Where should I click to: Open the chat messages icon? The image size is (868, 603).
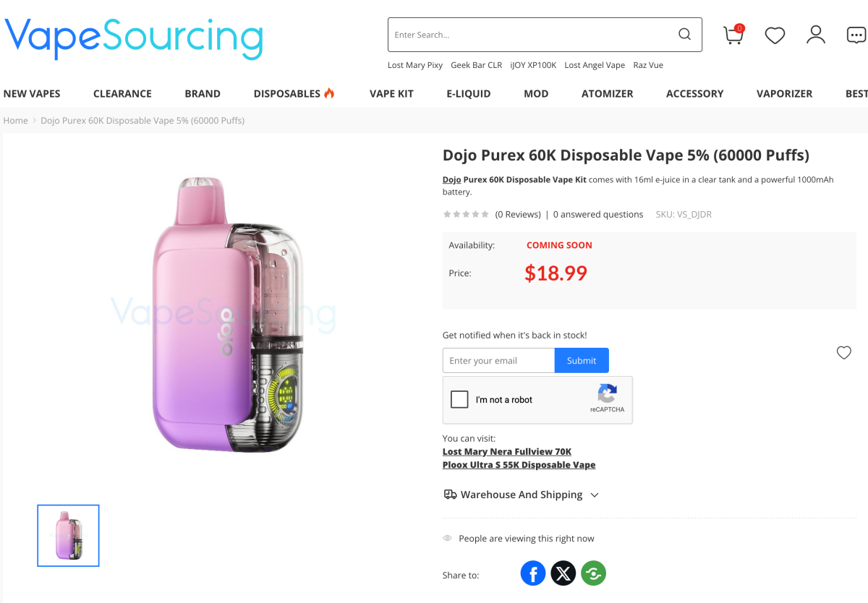pos(856,34)
